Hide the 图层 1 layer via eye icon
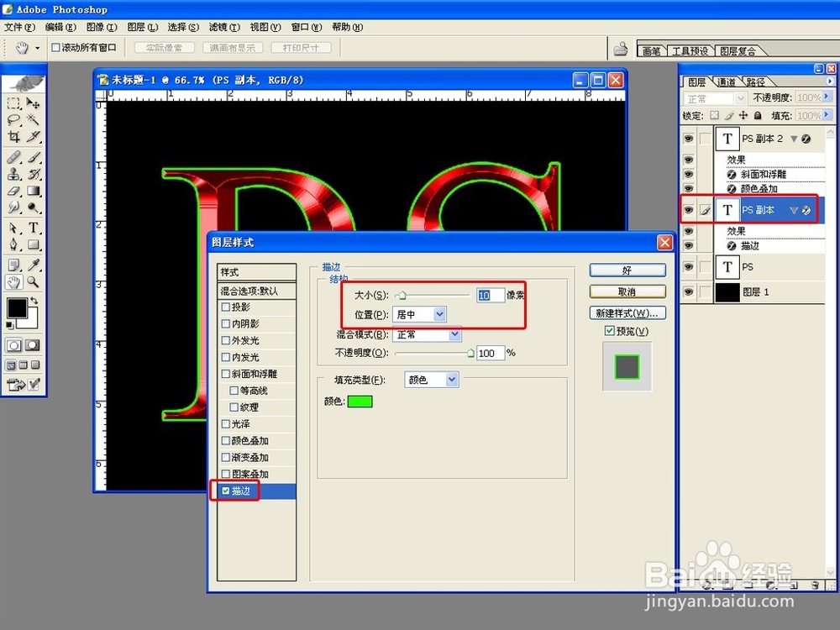The image size is (840, 630). coord(687,291)
